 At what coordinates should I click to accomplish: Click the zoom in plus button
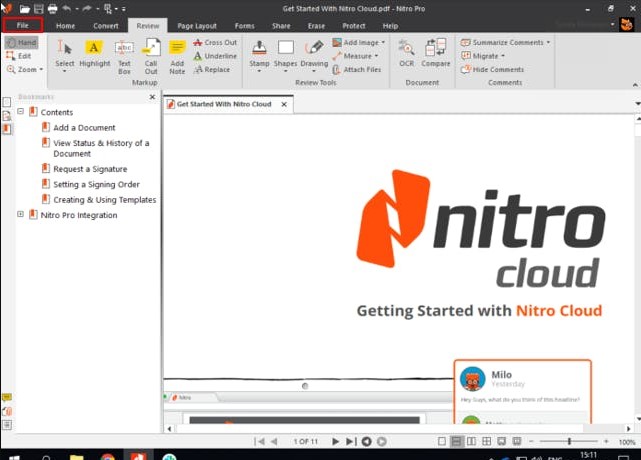(606, 441)
